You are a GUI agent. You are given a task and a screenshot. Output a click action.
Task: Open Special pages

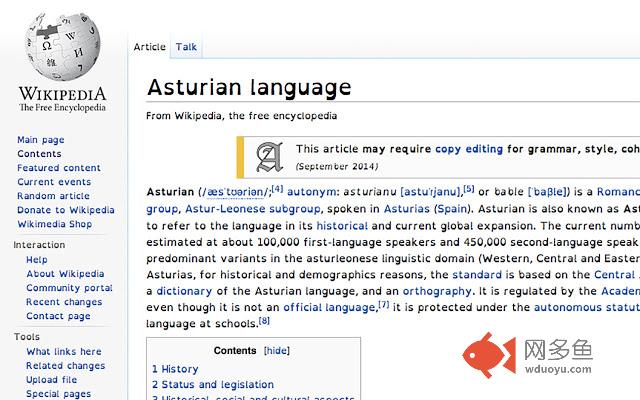[58, 394]
